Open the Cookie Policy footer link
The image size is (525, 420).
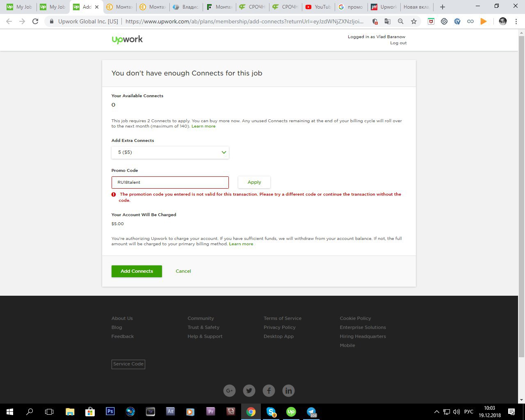pos(355,318)
